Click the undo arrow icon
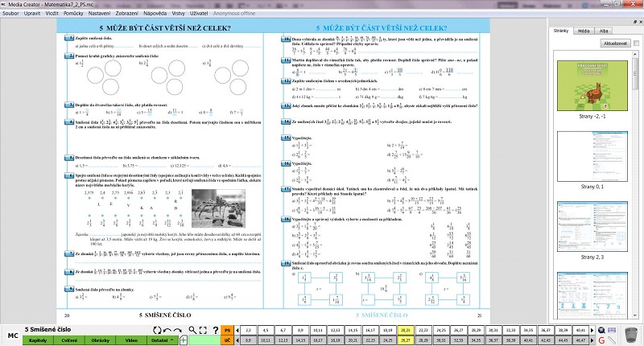 tap(167, 330)
